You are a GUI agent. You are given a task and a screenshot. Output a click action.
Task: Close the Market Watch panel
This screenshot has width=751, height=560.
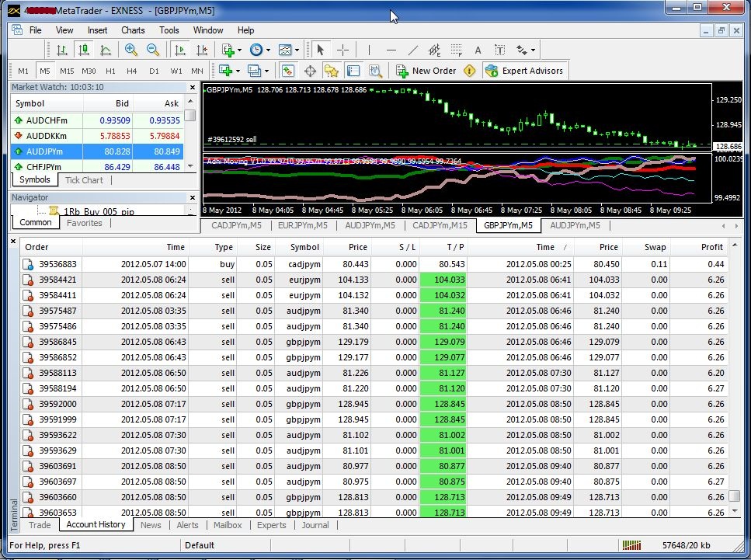(193, 87)
